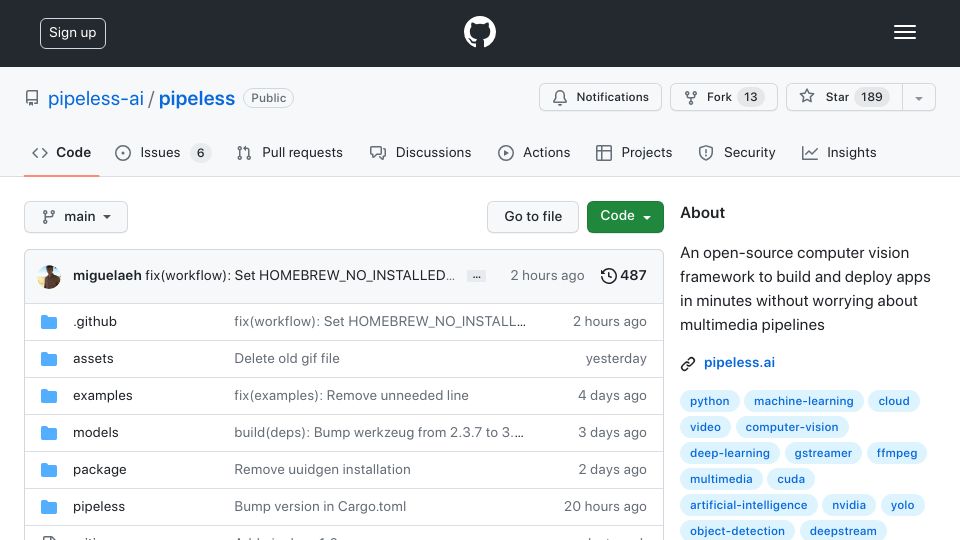
Task: Open the pipeless-ai organization link
Action: point(96,99)
